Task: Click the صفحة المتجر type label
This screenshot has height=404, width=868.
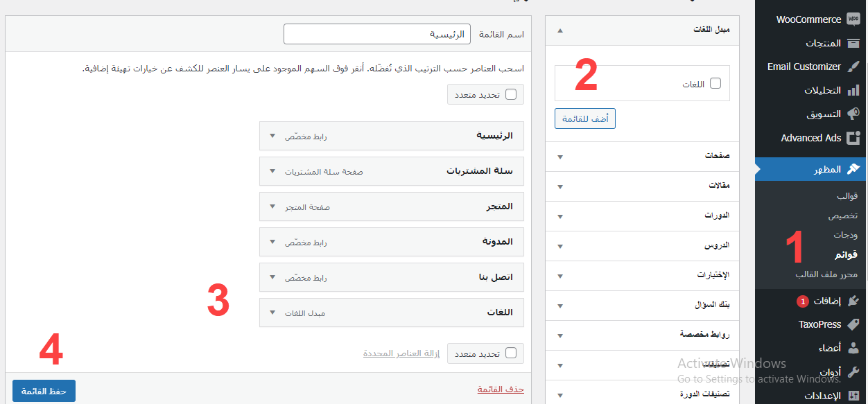Action: (x=307, y=207)
